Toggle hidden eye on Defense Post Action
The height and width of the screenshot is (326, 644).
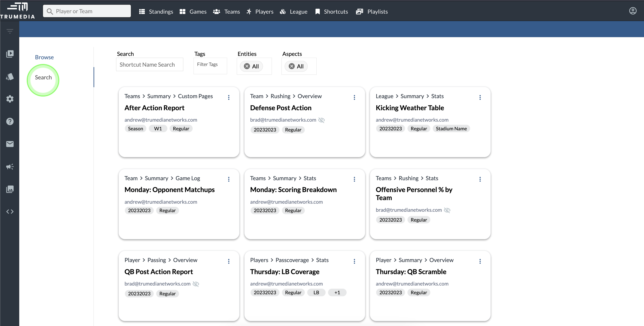click(x=321, y=120)
